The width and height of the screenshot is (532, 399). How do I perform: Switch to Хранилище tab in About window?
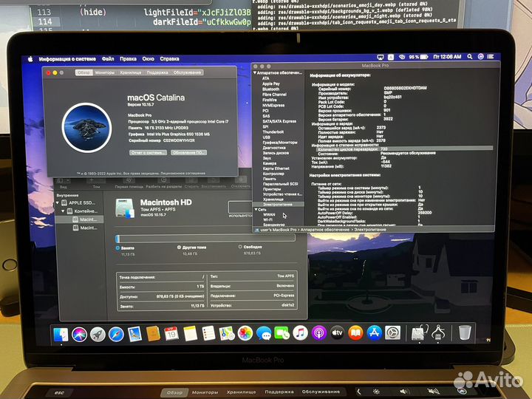130,72
